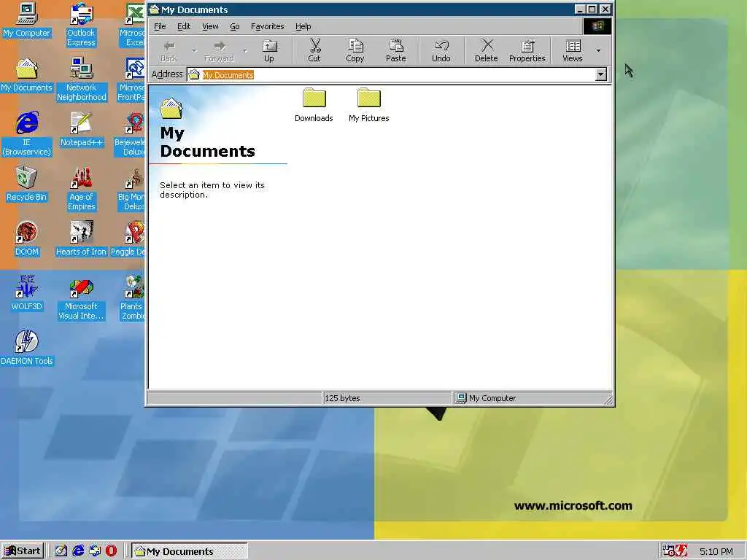Click the window system menu folder icon

tap(154, 9)
